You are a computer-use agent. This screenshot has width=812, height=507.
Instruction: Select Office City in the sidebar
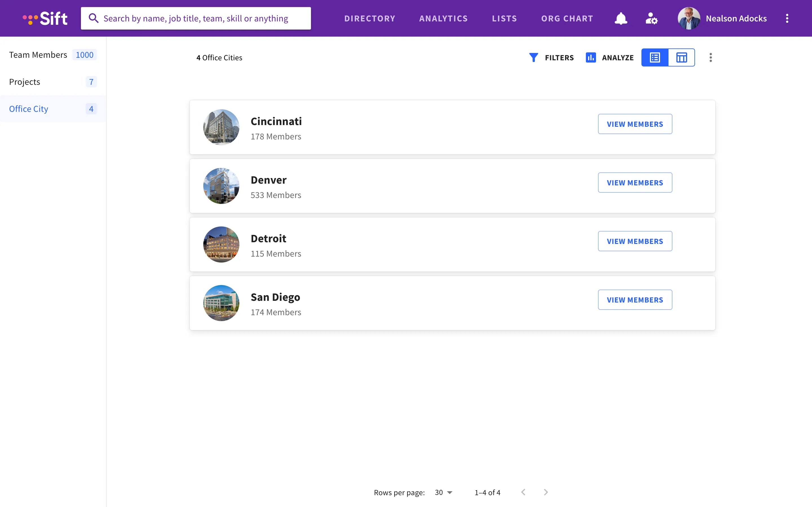coord(29,108)
